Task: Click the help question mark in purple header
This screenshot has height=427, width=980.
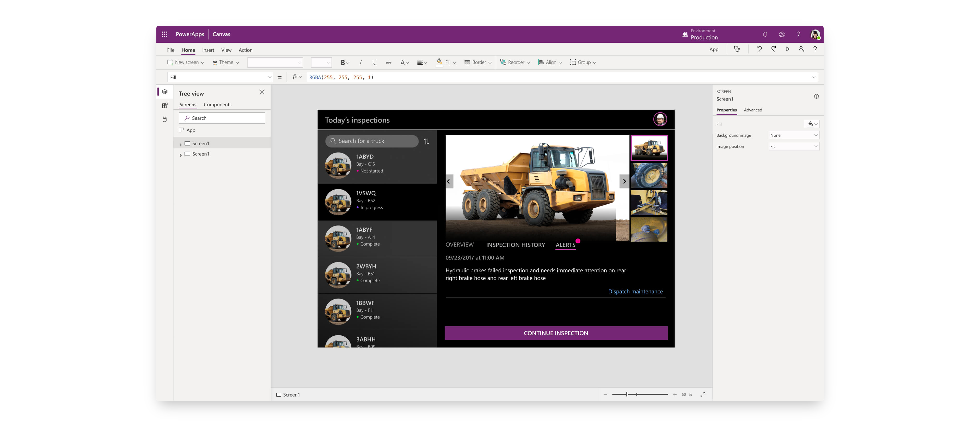Action: click(799, 34)
